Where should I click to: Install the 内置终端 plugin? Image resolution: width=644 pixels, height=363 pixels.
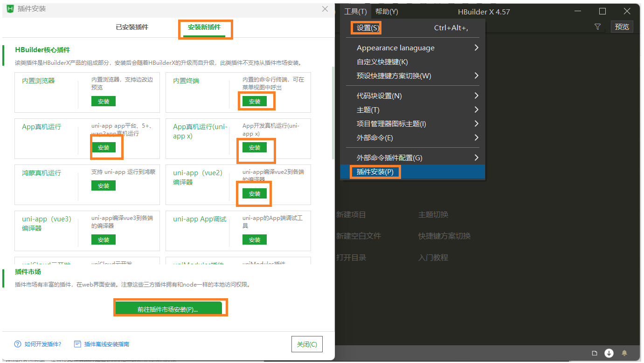click(255, 101)
